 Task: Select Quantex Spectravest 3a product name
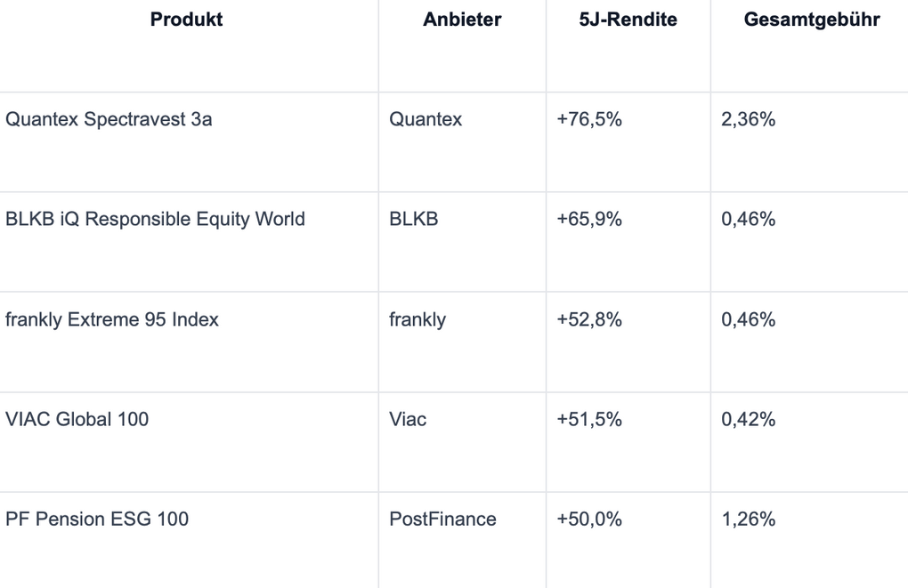(x=109, y=119)
